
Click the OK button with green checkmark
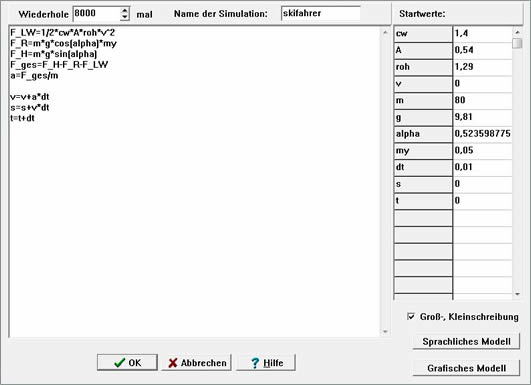click(x=127, y=363)
